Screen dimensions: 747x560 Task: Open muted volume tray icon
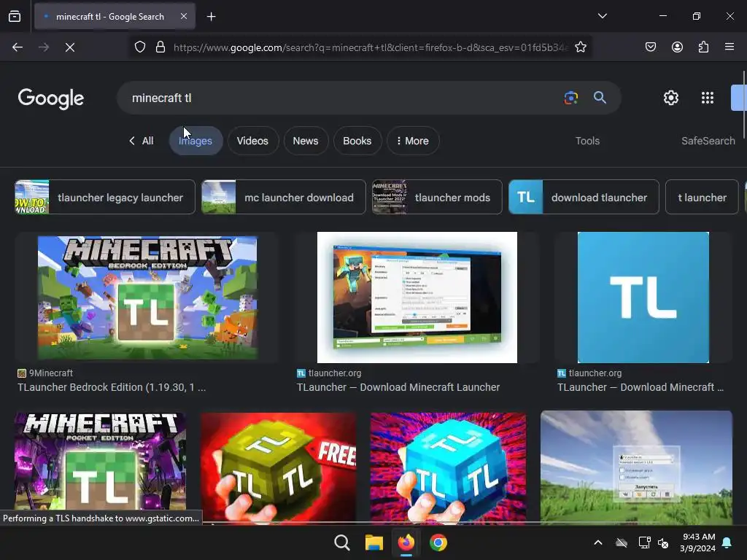pos(663,542)
